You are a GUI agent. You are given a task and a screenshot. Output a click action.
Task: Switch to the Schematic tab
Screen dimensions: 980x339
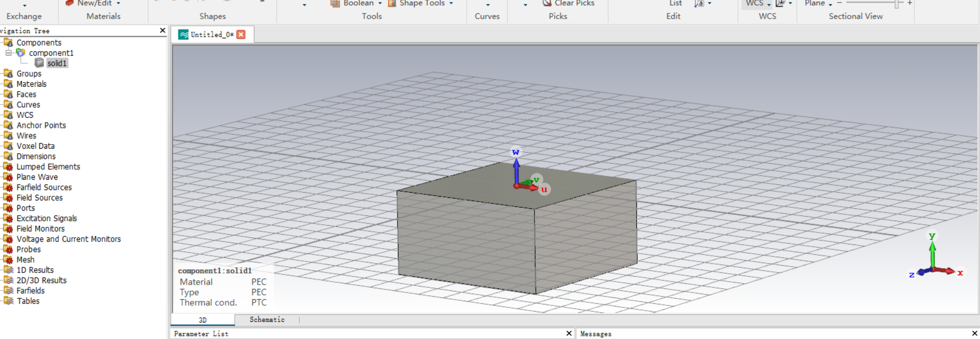[x=267, y=320]
